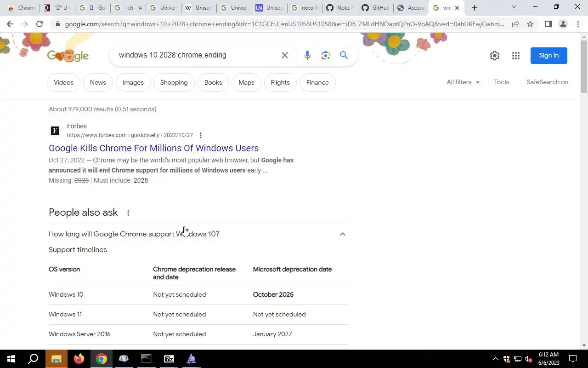
Task: Click SafeSearch on setting
Action: click(x=547, y=82)
